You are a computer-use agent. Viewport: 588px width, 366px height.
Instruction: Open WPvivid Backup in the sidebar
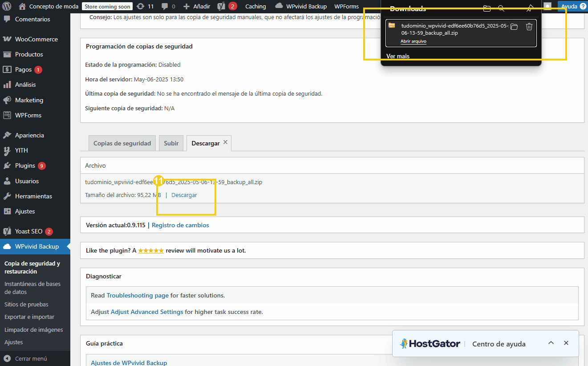[x=35, y=246]
